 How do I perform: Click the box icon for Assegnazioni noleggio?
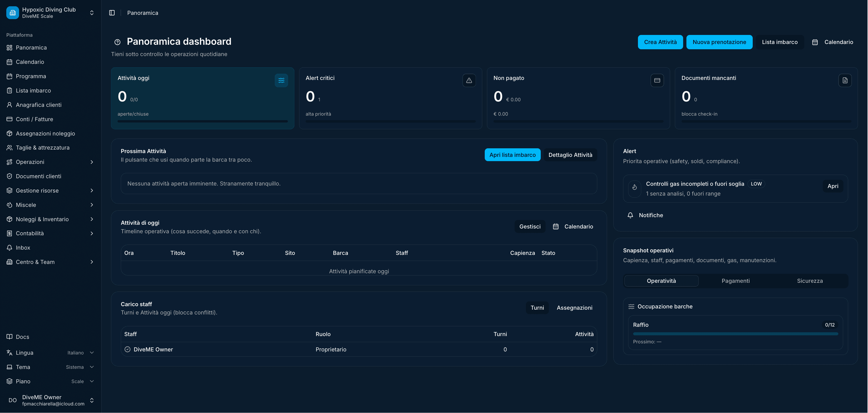tap(10, 133)
